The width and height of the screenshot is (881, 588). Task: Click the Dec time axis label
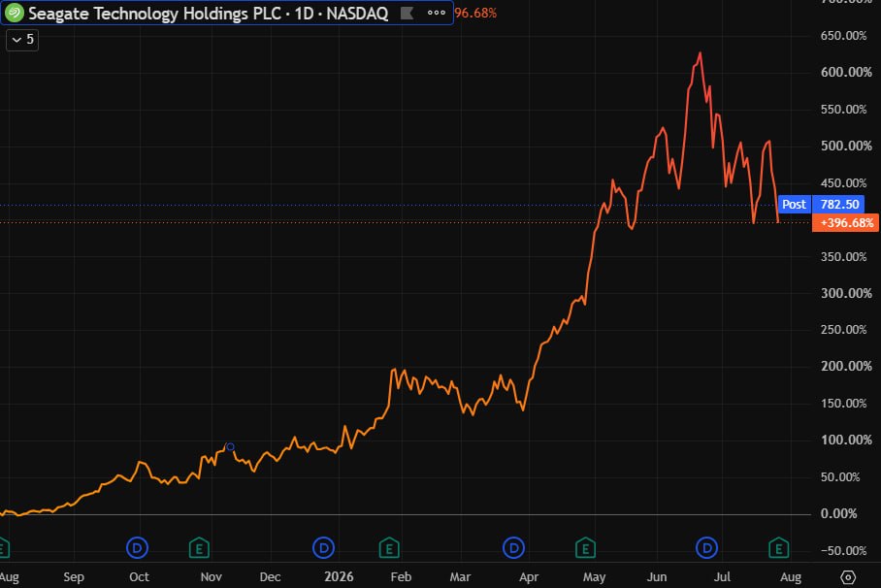[x=270, y=577]
